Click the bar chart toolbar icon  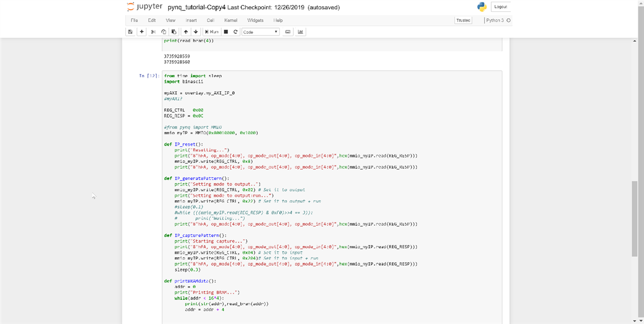(x=301, y=32)
